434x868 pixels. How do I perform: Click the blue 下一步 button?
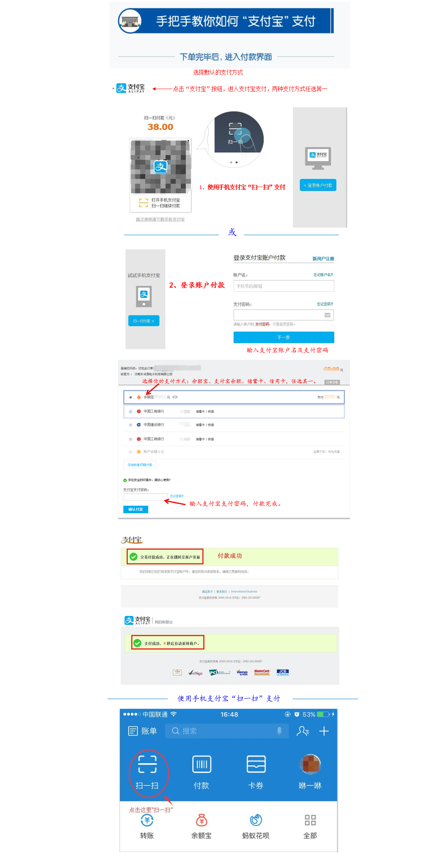(x=284, y=337)
